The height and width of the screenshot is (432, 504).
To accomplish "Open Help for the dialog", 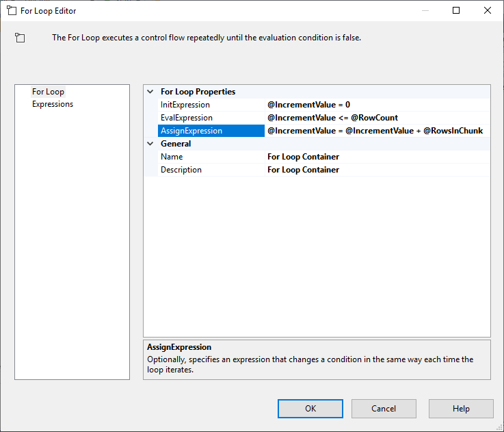I will tap(460, 409).
